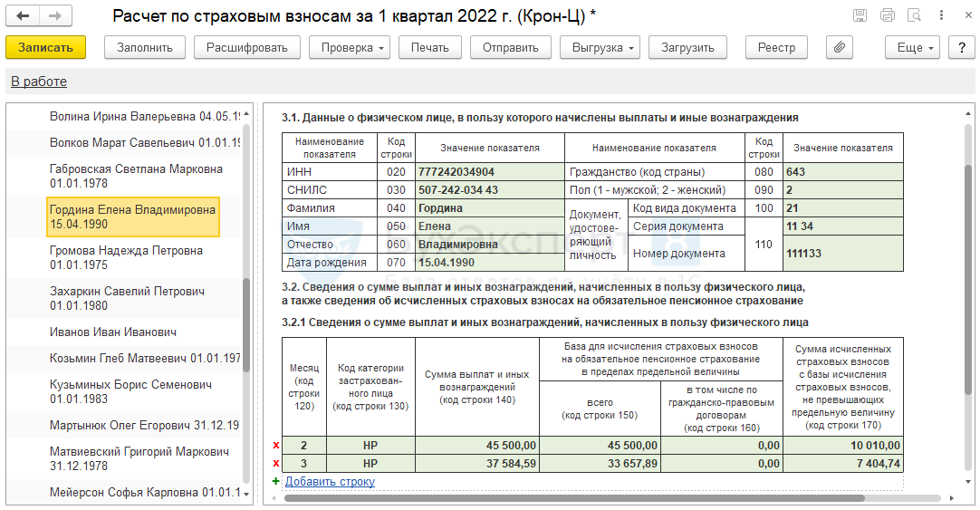Click contributions cell 10 010,00
Image resolution: width=980 pixels, height=510 pixels.
point(843,446)
